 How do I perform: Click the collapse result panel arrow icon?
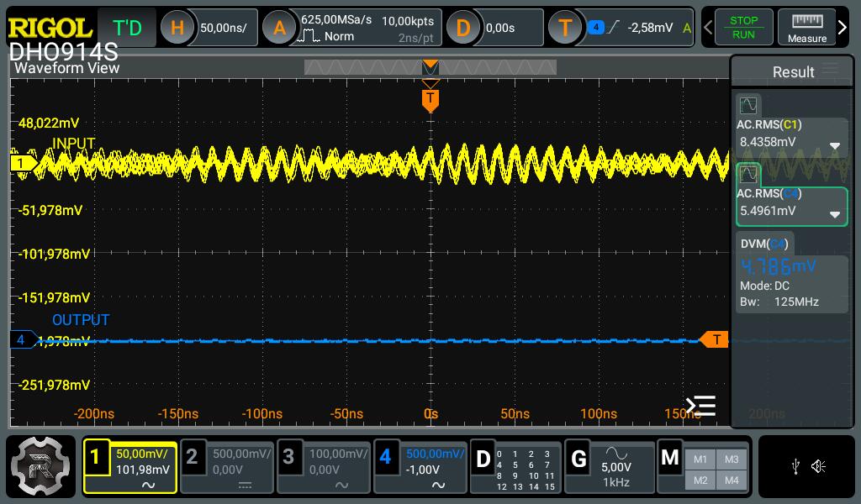(700, 406)
